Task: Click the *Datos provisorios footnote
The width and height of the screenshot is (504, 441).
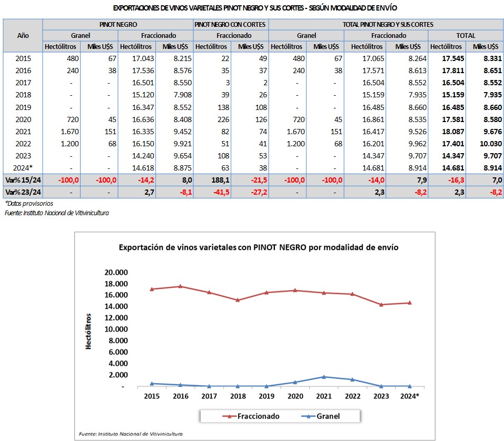Action: coord(29,203)
